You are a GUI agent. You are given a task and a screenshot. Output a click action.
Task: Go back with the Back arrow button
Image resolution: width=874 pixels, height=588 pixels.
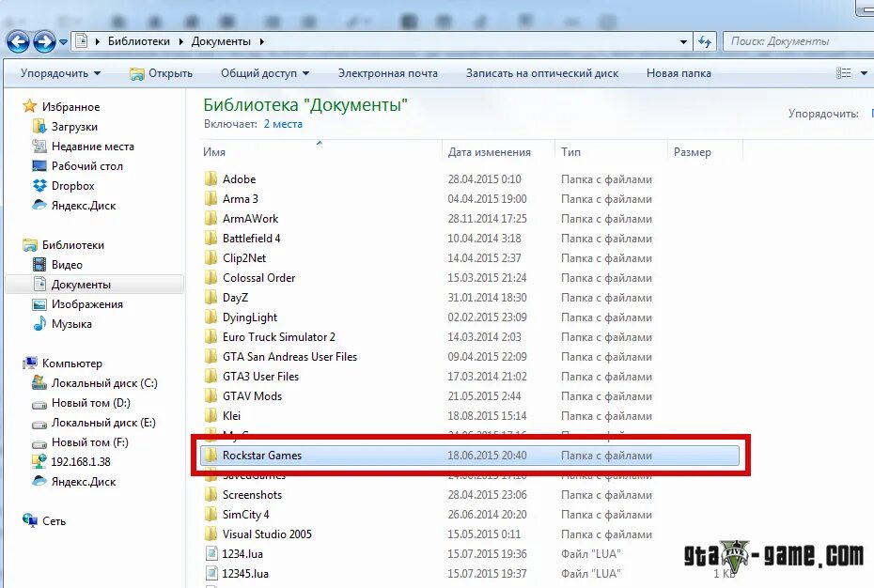18,42
